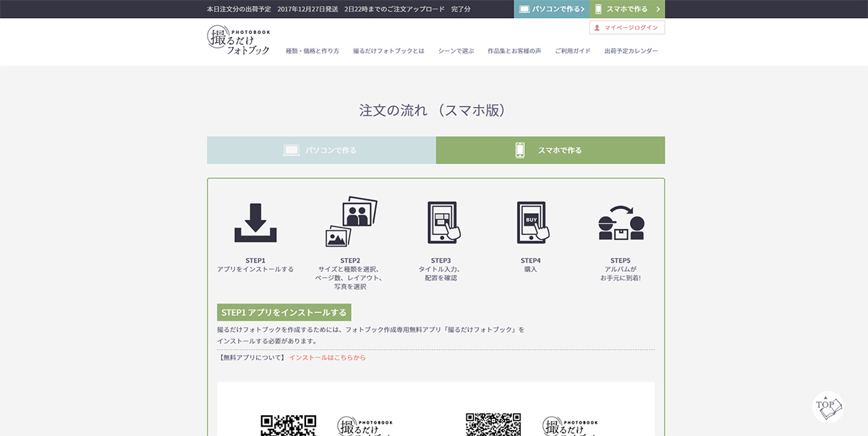Click the STEP2 photo selection icon

pyautogui.click(x=351, y=222)
